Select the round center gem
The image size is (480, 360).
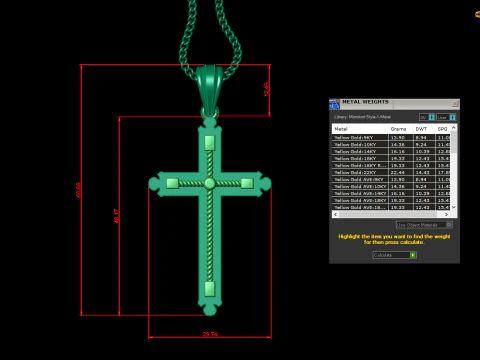tap(210, 183)
